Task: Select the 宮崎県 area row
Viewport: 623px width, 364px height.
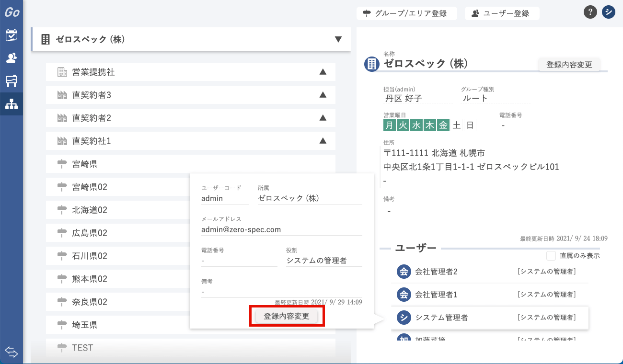Action: [191, 164]
